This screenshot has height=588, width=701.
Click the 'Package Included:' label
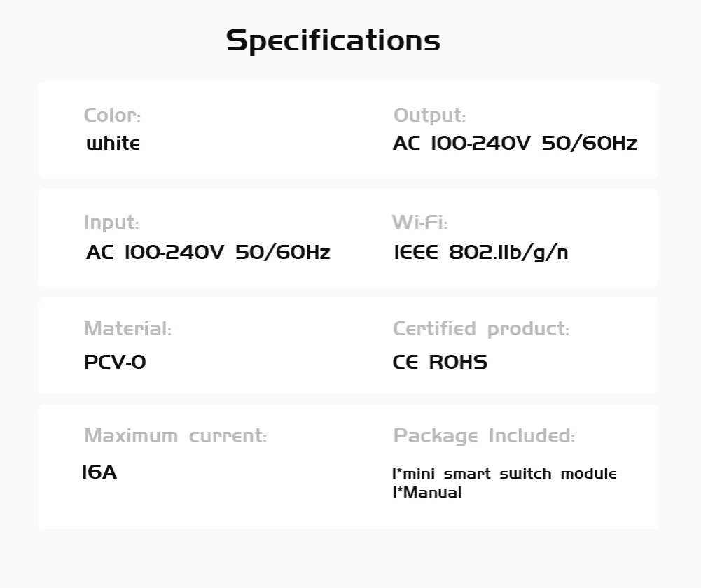[484, 436]
